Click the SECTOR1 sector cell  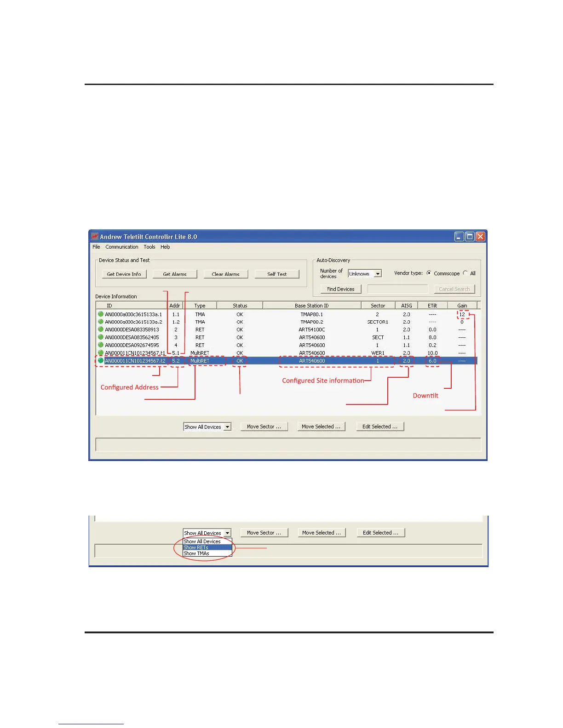(x=378, y=322)
